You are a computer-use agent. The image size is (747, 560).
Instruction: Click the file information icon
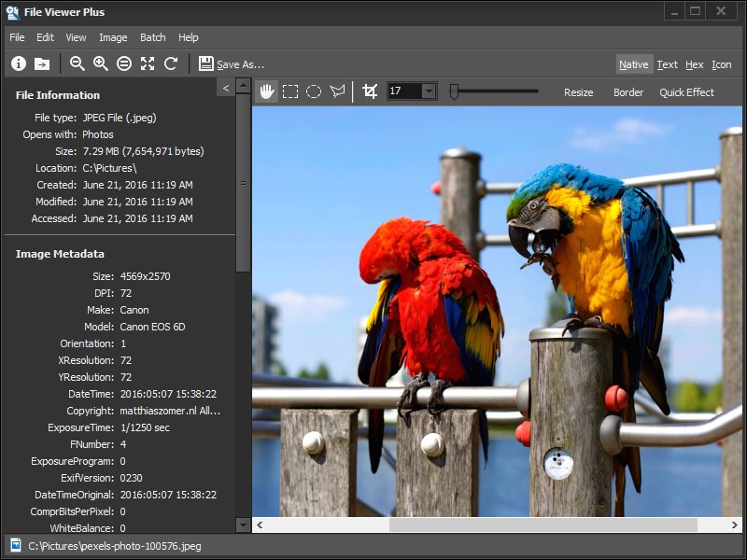click(19, 63)
